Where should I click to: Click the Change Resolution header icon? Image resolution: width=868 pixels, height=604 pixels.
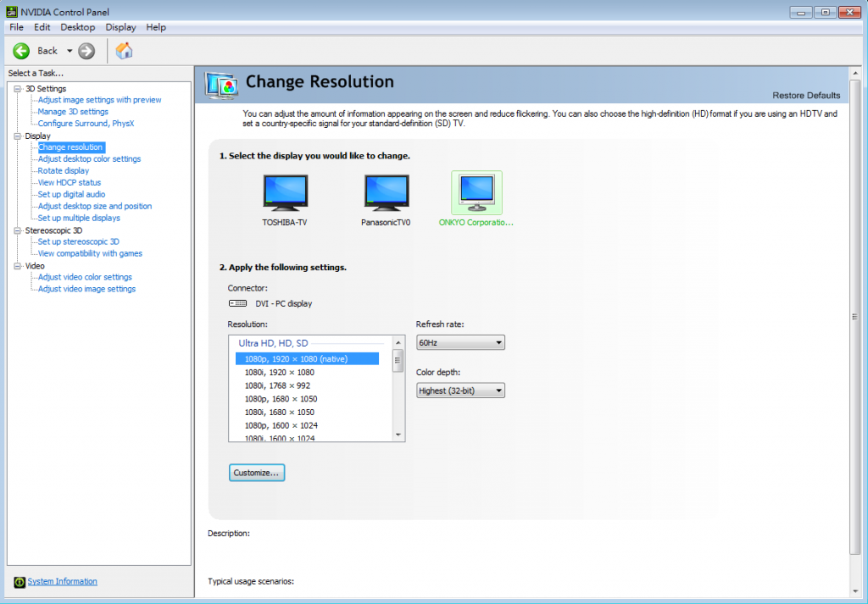pos(221,86)
